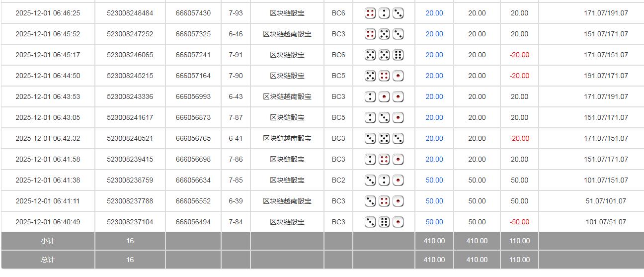Click the timestamp 2025-12-01 06:44:50

(48, 76)
